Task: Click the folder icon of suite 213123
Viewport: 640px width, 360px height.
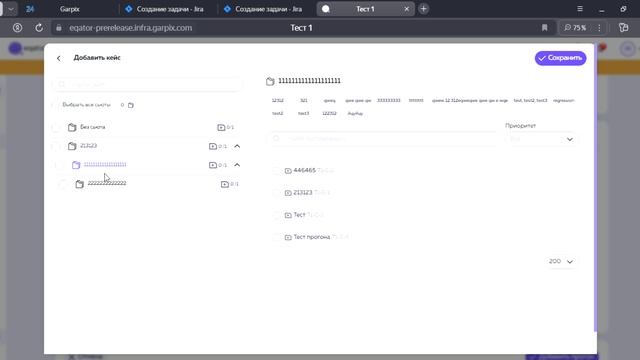Action: 72,146
